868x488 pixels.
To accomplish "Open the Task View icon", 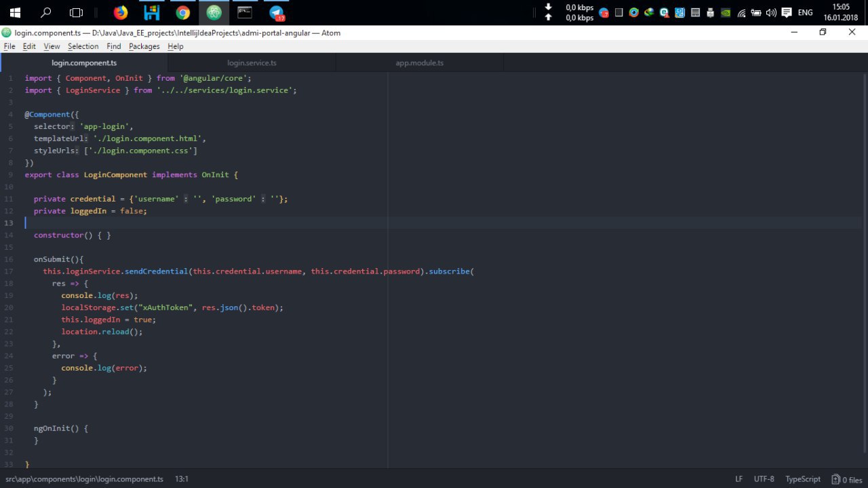I will coord(77,12).
